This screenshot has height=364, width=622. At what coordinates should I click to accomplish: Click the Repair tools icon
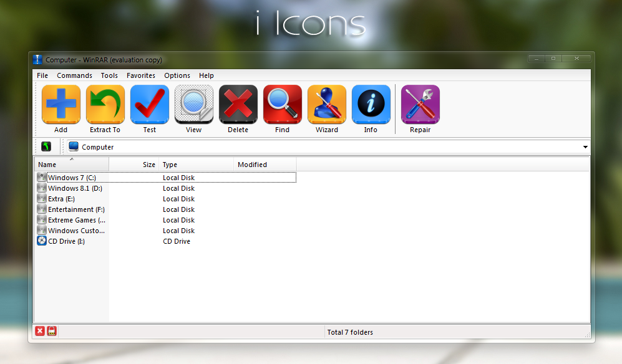pyautogui.click(x=420, y=104)
